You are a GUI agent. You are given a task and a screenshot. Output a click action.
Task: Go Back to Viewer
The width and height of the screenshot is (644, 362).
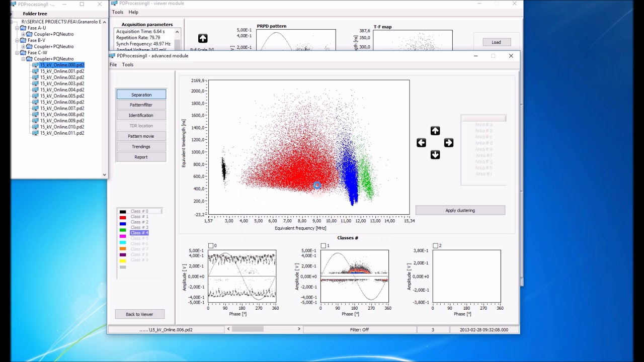pos(139,314)
